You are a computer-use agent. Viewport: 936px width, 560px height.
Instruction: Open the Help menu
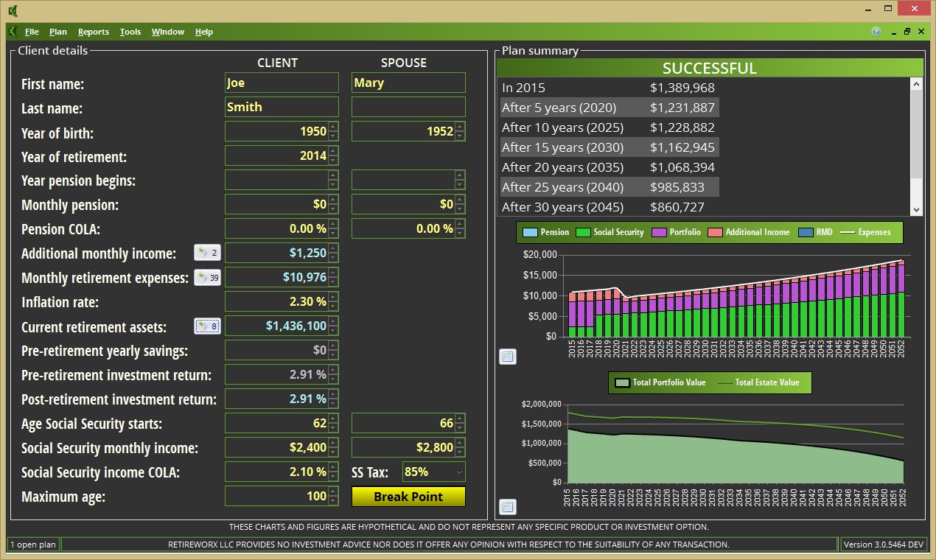tap(204, 32)
